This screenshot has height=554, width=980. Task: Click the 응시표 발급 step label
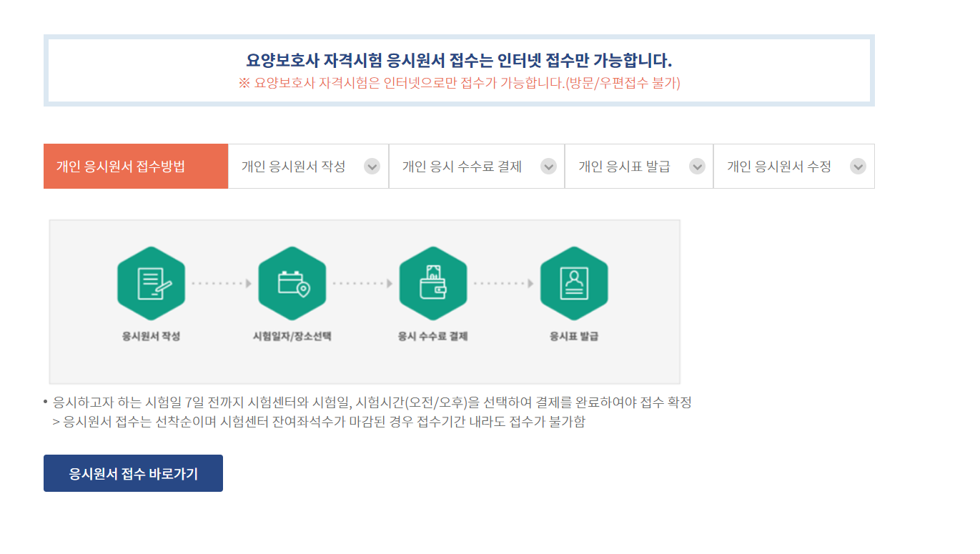point(573,336)
